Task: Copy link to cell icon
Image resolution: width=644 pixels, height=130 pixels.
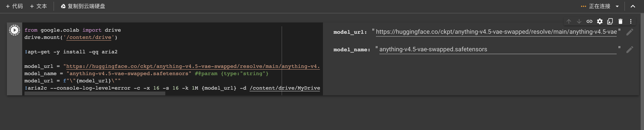Action: point(589,21)
